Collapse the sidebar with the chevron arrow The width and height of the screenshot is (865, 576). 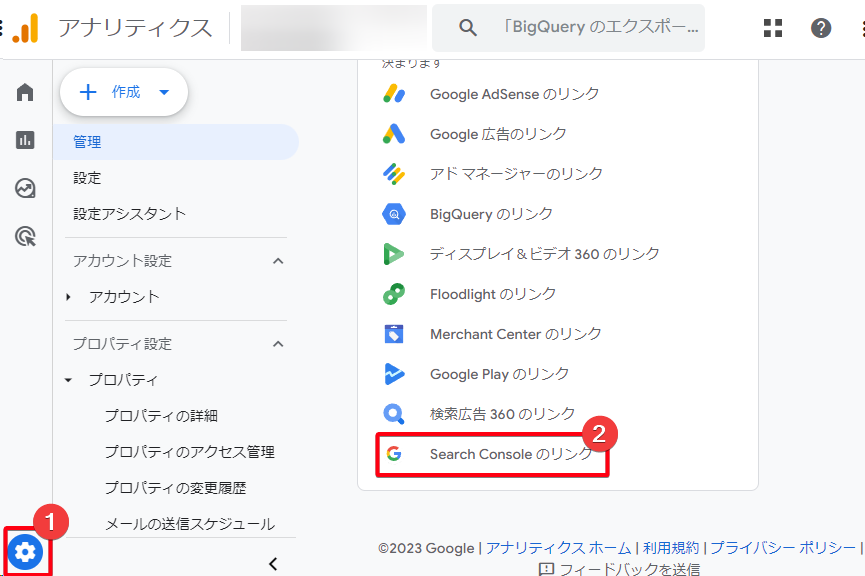click(x=273, y=564)
